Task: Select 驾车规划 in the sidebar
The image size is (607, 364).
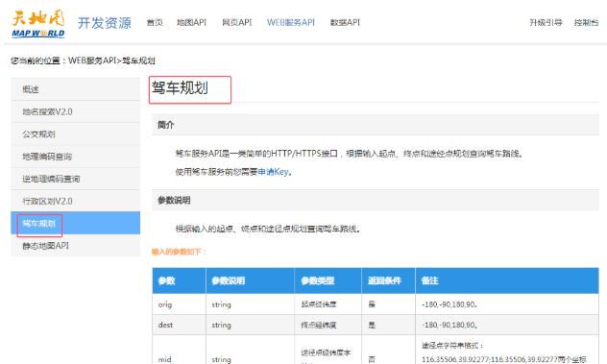Action: click(x=76, y=223)
